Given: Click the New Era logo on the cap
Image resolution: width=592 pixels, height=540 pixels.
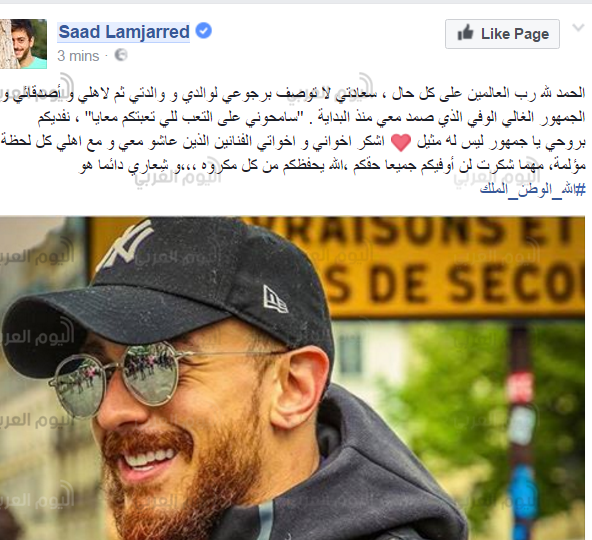Looking at the screenshot, I should (275, 299).
